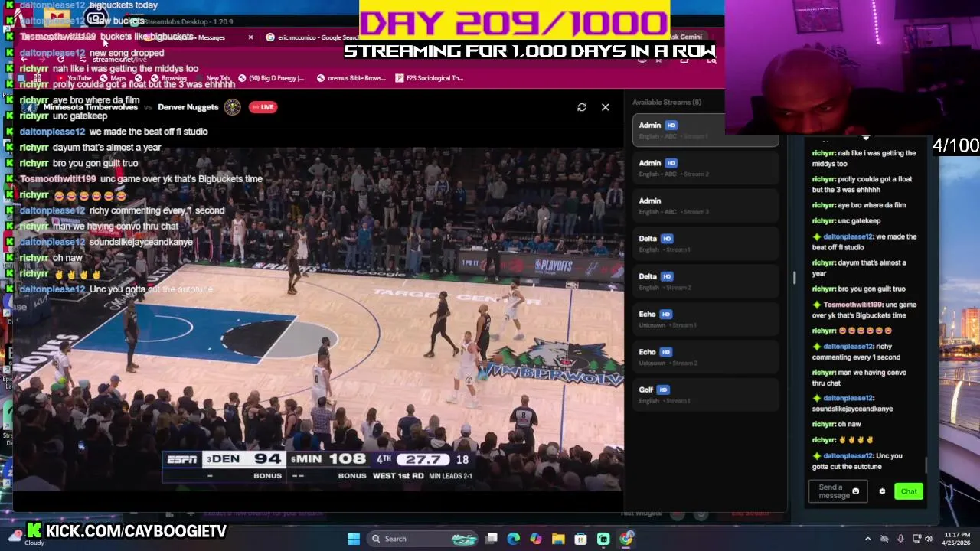Click the Denver Nuggets team logo
The width and height of the screenshot is (980, 551).
tap(232, 107)
